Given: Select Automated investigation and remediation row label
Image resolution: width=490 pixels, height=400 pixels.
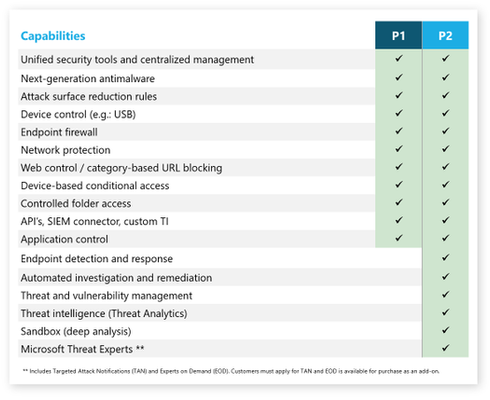Looking at the screenshot, I should pyautogui.click(x=116, y=278).
